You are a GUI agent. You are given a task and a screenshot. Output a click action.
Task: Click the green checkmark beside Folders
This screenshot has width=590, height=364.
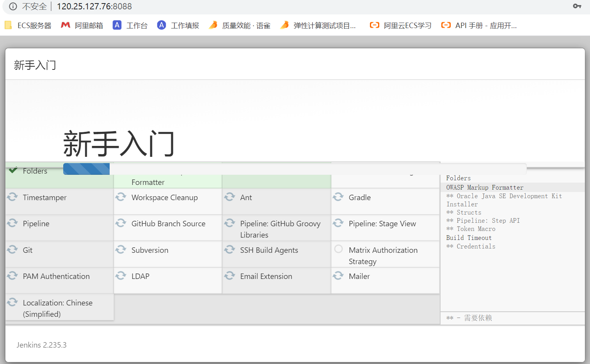(x=13, y=170)
